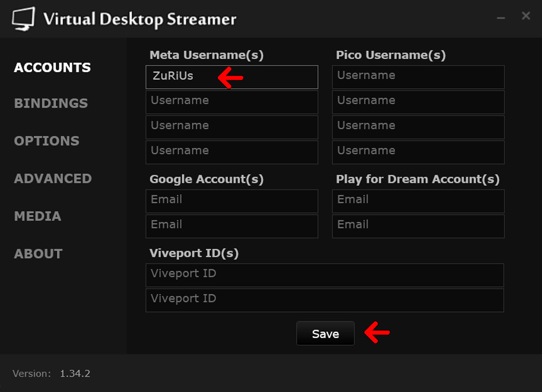Select the second Google Account email field

(231, 226)
